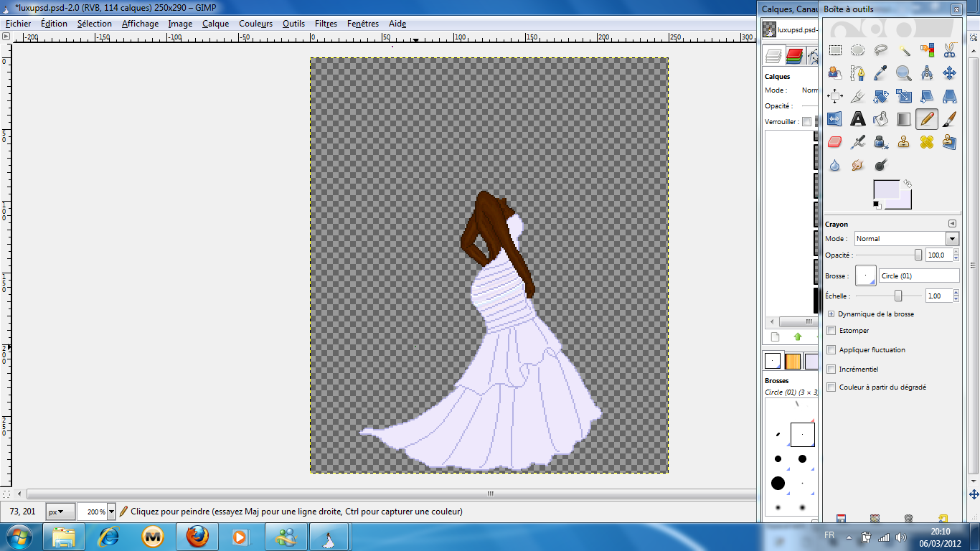
Task: Click the foreground color swatch
Action: pos(885,190)
